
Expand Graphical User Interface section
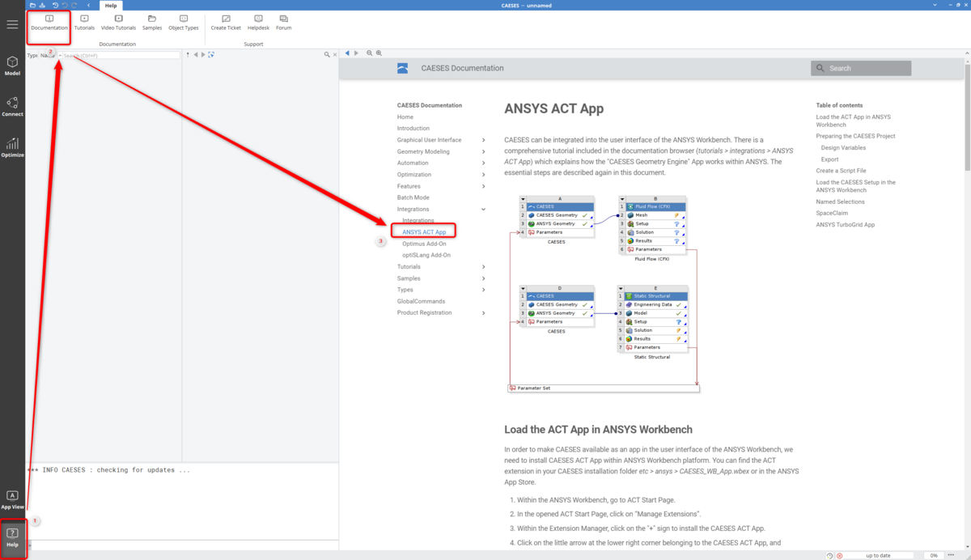click(484, 140)
